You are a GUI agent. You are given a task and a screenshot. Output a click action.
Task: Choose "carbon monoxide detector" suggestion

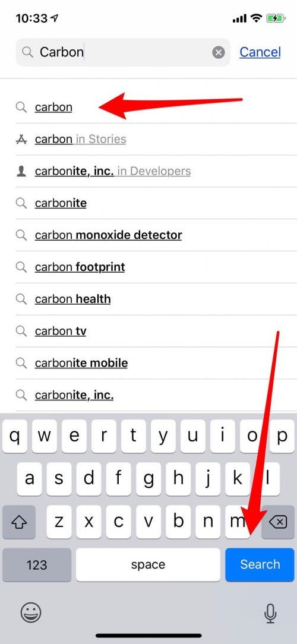point(156,235)
